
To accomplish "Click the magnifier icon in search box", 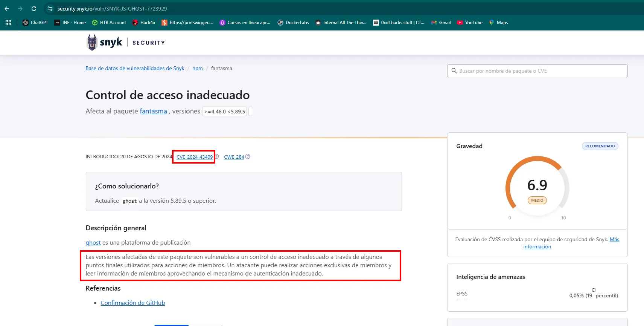I will point(454,71).
